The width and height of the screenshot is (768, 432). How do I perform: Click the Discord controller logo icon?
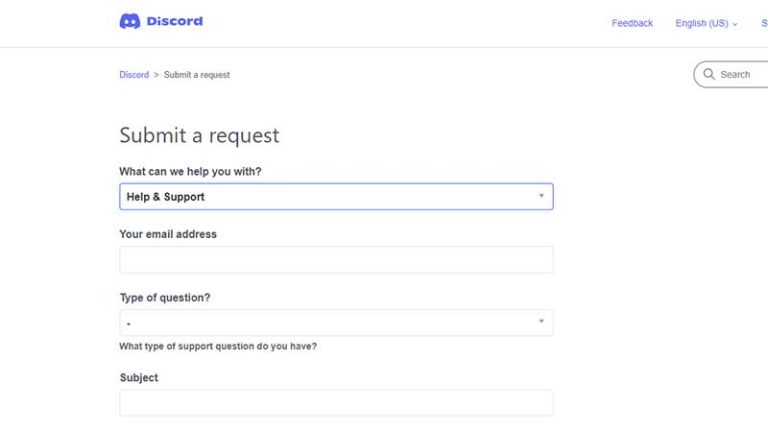click(130, 21)
